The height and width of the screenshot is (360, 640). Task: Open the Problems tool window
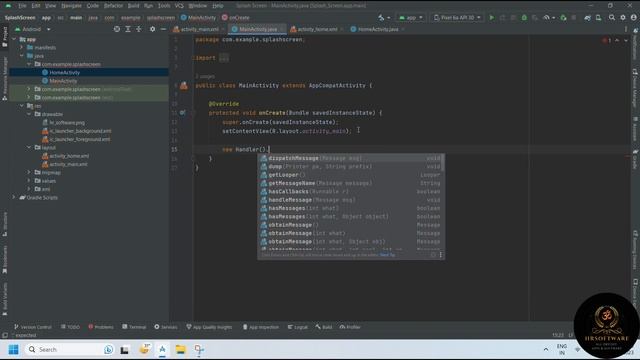[101, 327]
